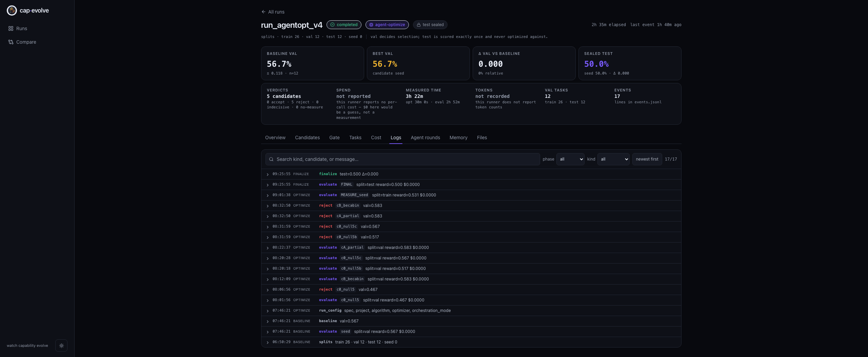
Task: Click the lock icon in test sealed badge
Action: point(419,25)
